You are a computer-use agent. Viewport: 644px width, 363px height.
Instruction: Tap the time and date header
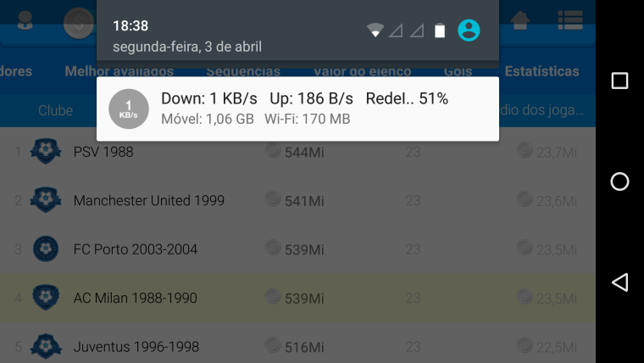click(187, 36)
